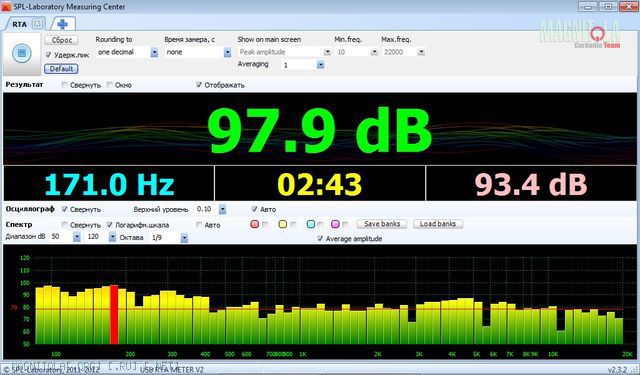
Task: Click the Load banks button
Action: coord(438,224)
